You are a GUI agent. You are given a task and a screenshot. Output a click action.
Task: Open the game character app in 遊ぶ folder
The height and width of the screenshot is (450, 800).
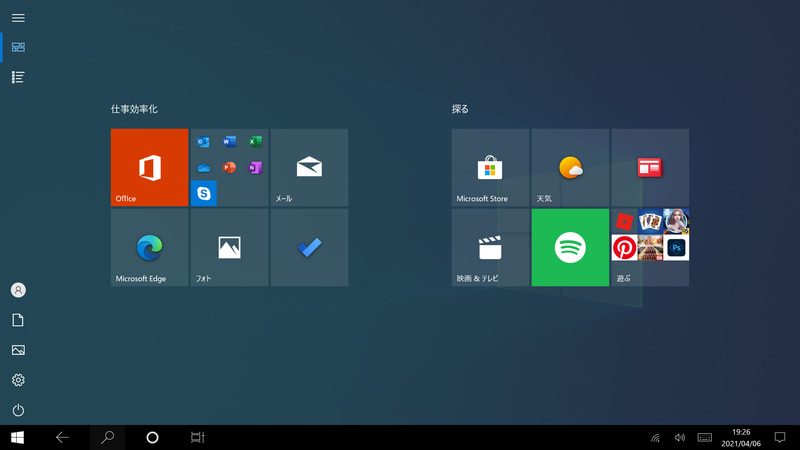click(x=677, y=221)
